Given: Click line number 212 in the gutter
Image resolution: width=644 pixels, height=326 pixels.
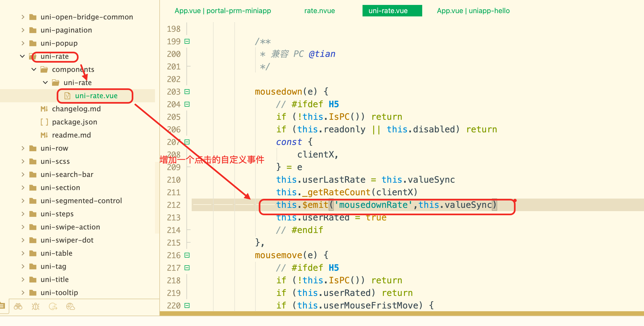Looking at the screenshot, I should click(x=174, y=205).
